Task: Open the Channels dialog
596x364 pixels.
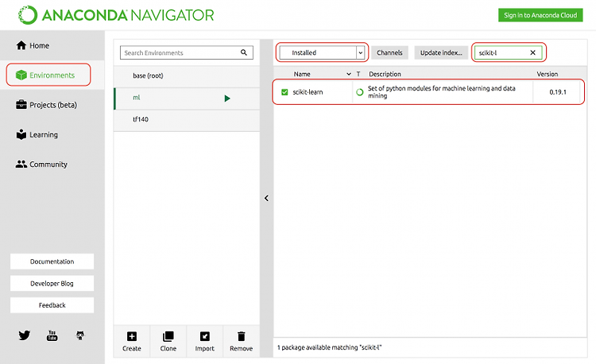Action: pos(389,52)
